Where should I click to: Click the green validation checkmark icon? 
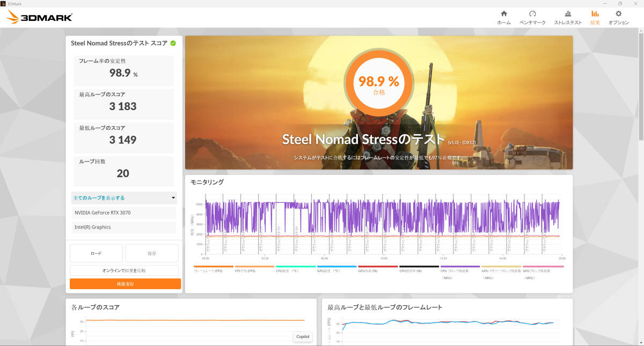point(173,43)
